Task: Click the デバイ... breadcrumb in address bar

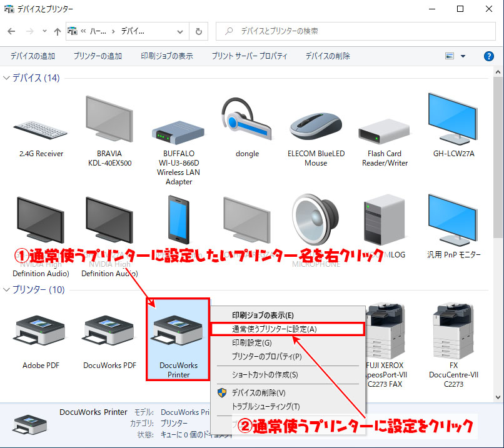Action: (133, 31)
